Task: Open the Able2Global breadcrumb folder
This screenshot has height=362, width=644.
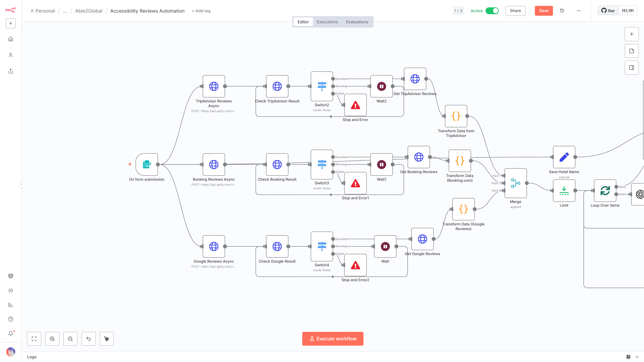Action: coord(89,11)
